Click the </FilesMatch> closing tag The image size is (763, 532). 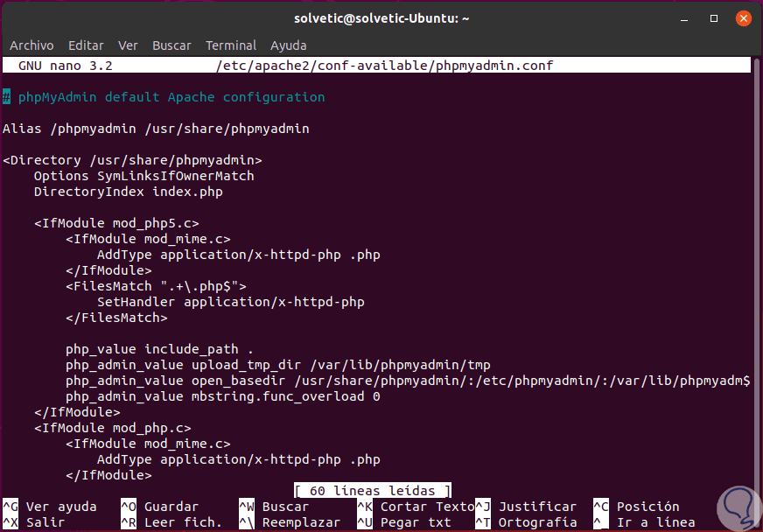pos(116,318)
